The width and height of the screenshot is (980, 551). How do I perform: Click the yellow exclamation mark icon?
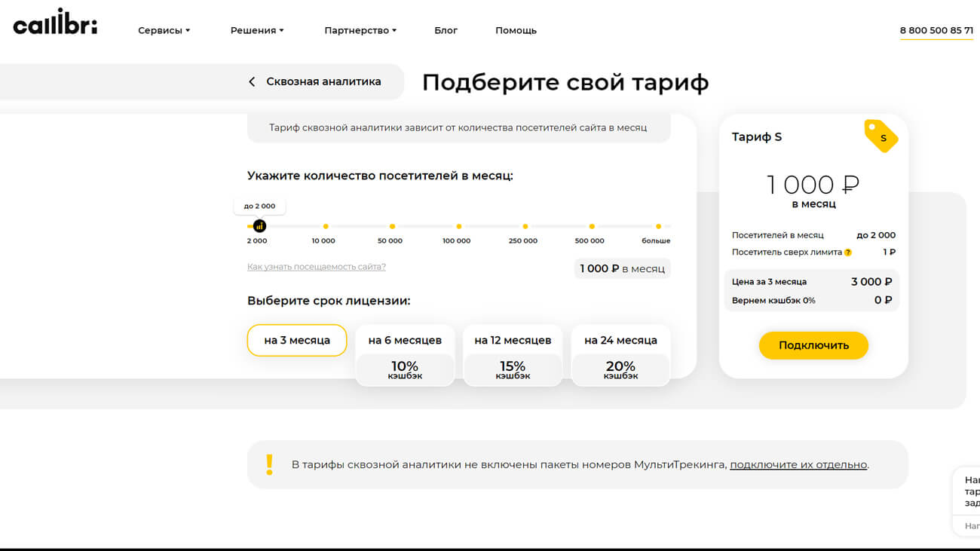(x=269, y=464)
